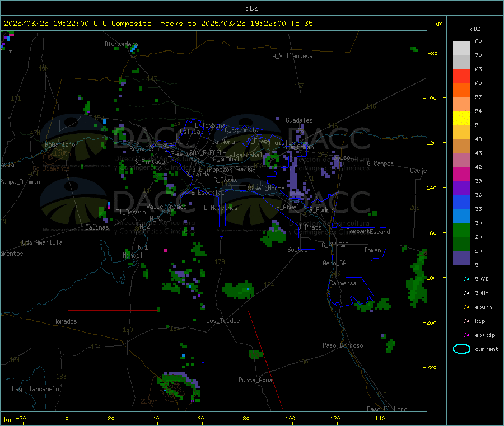Select the blue swatch between 36 and 35
Image resolution: width=504 pixels, height=426 pixels.
point(461,202)
